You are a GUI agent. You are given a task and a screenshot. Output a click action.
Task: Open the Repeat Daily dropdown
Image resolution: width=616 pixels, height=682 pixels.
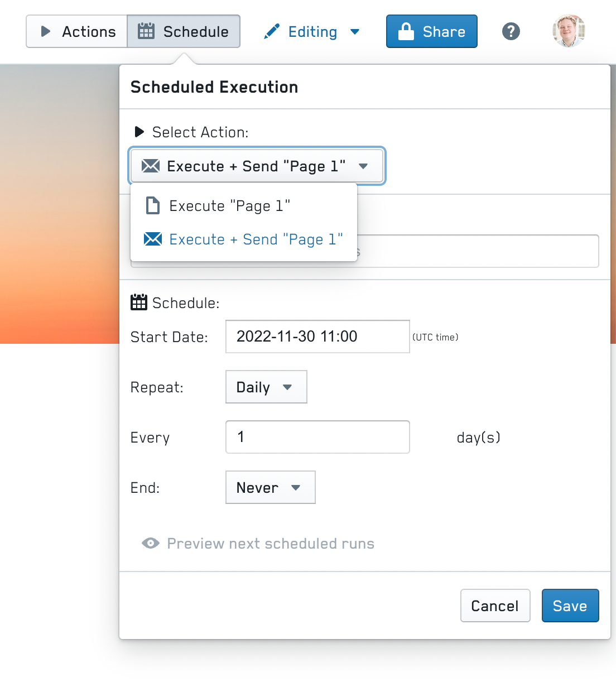coord(266,387)
